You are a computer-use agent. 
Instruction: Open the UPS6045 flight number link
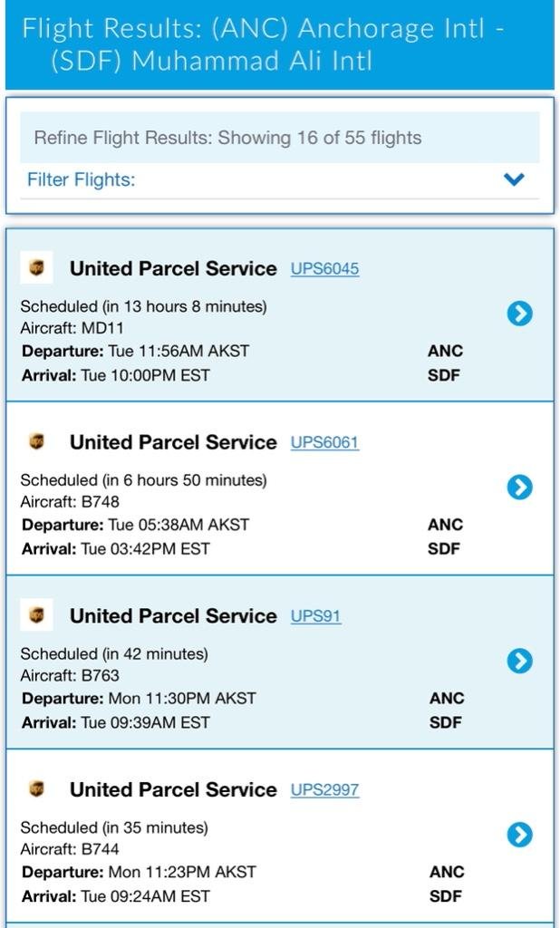(324, 269)
